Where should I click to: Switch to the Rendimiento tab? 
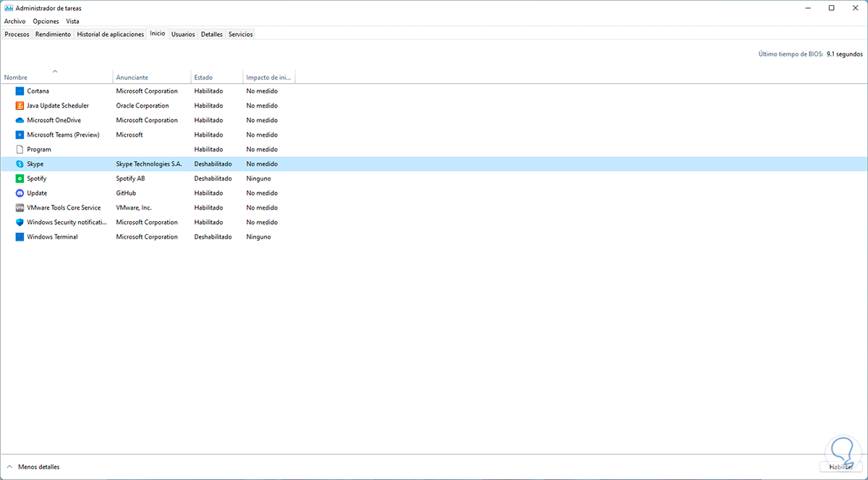pyautogui.click(x=53, y=34)
